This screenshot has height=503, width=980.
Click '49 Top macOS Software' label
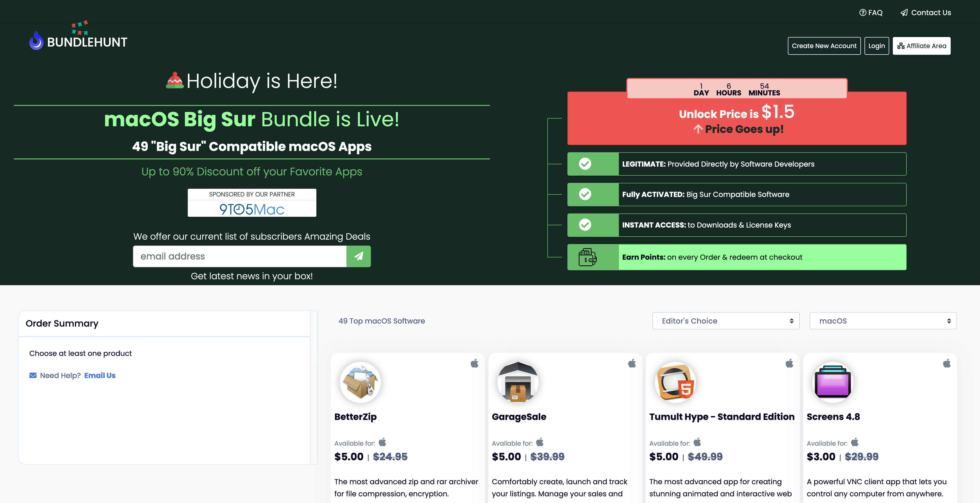[381, 321]
